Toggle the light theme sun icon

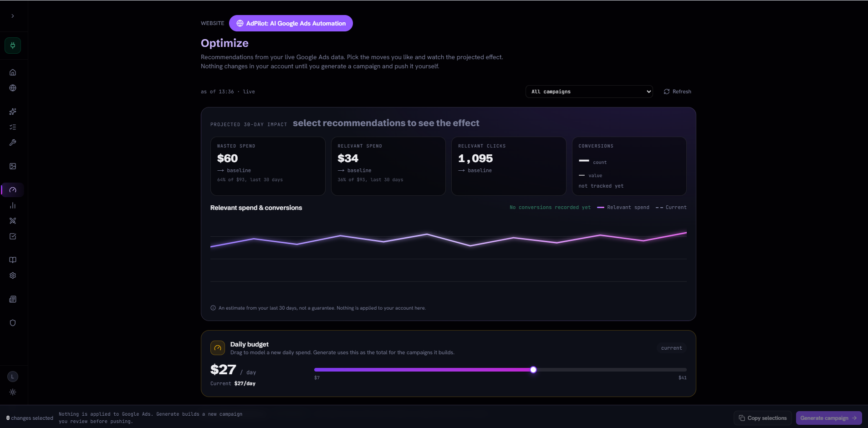click(13, 392)
